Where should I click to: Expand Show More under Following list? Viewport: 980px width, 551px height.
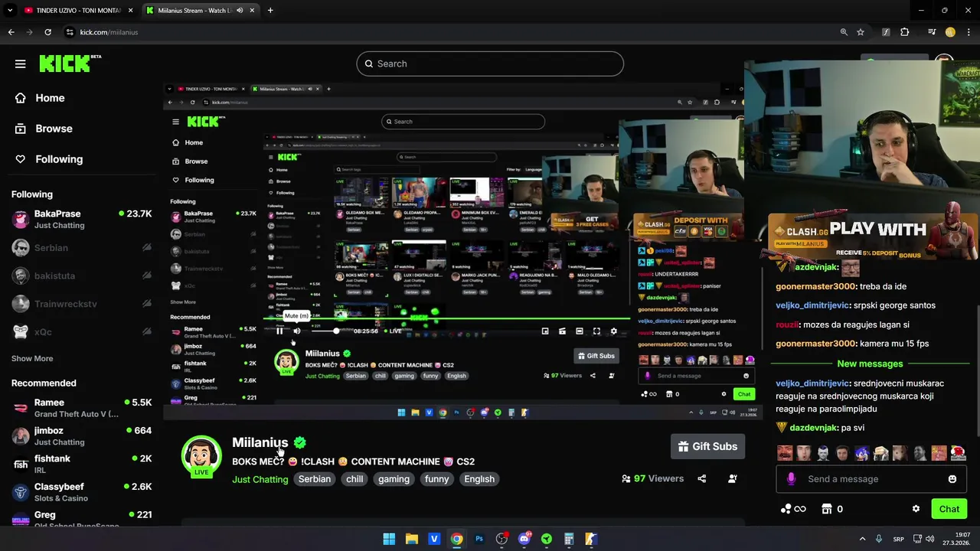tap(32, 358)
